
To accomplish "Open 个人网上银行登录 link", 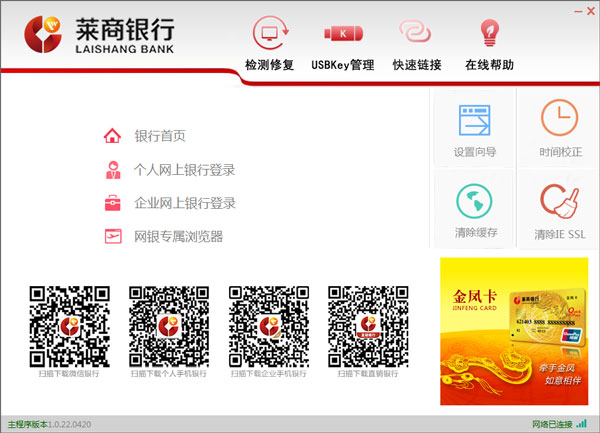I will pyautogui.click(x=184, y=170).
